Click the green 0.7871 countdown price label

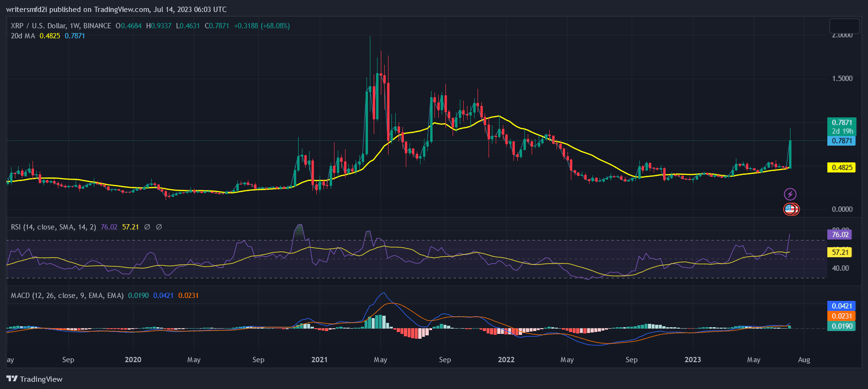(x=842, y=126)
